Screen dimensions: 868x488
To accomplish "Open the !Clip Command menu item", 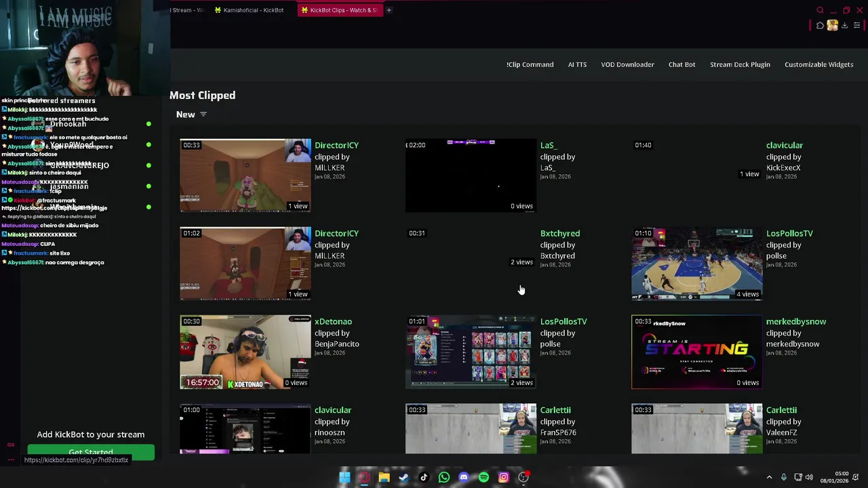I will pos(530,64).
